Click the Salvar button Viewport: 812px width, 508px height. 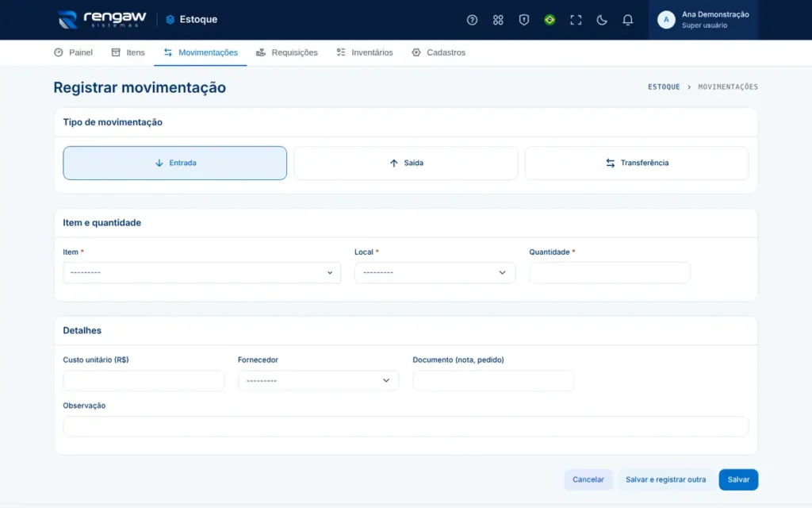pyautogui.click(x=738, y=479)
